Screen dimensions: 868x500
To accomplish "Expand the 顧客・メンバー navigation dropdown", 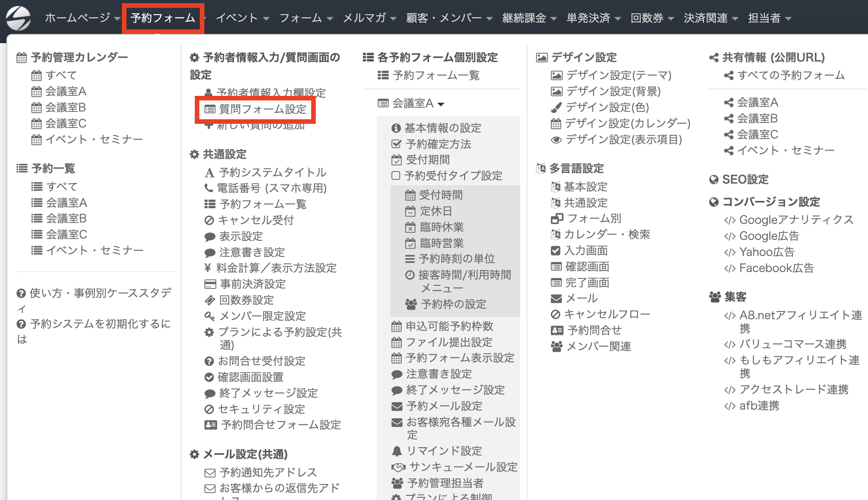I will click(x=449, y=18).
